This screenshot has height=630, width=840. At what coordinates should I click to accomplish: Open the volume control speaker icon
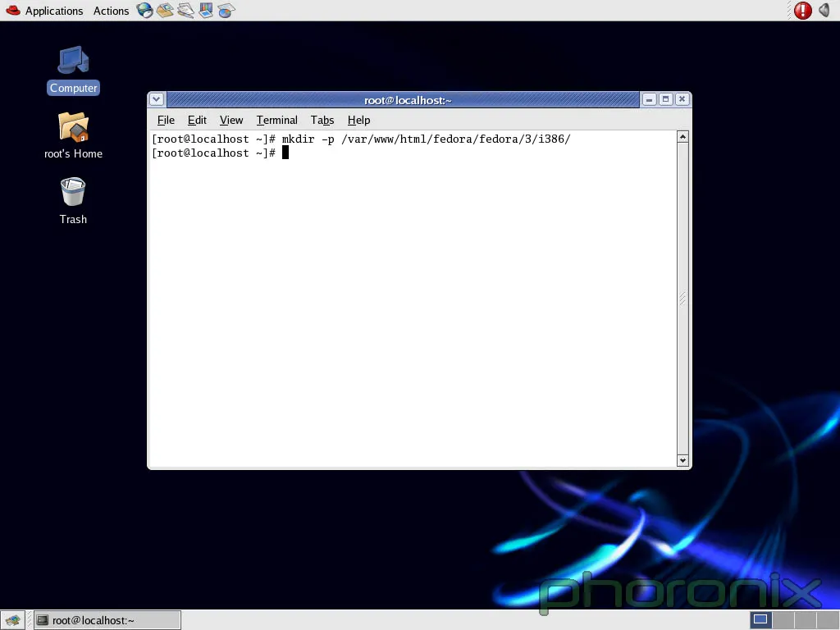[824, 10]
